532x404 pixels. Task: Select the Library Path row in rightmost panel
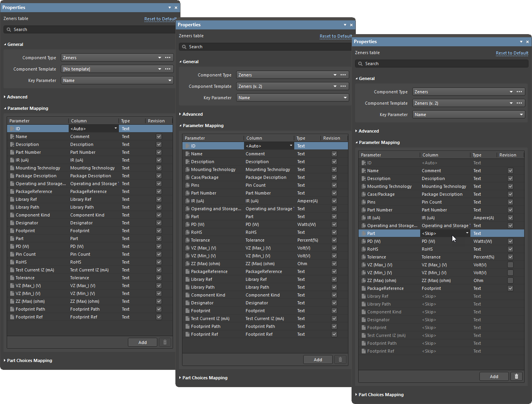[x=379, y=304]
